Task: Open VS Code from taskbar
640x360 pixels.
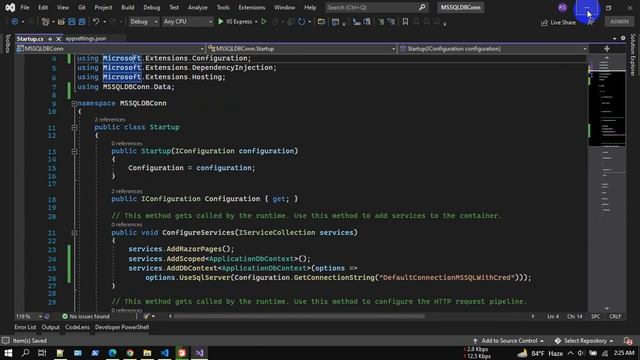Action: 165,353
